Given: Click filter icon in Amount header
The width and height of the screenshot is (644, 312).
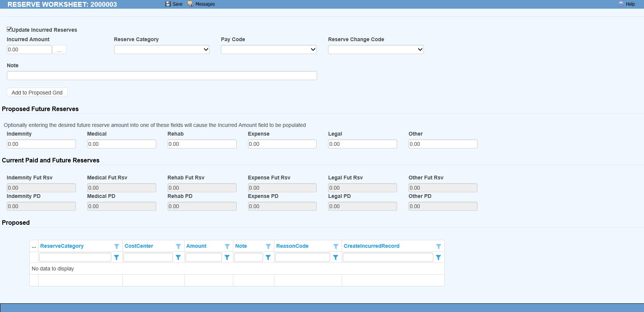Looking at the screenshot, I should pyautogui.click(x=227, y=246).
